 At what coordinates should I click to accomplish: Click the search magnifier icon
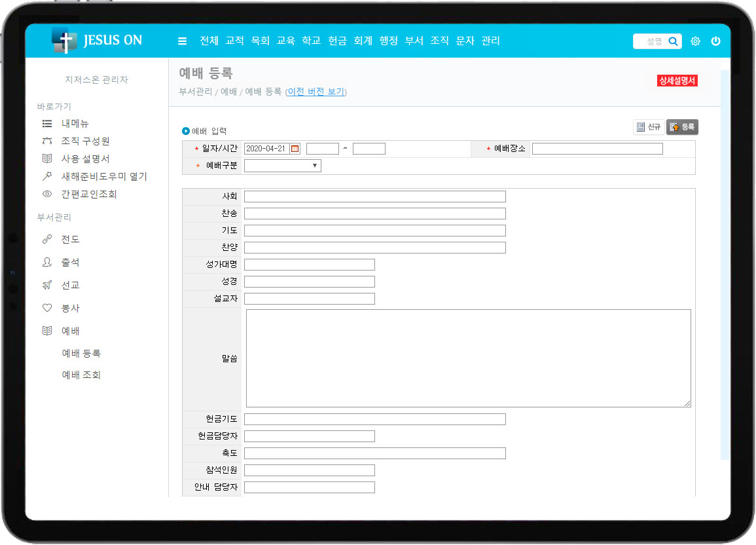coord(673,41)
